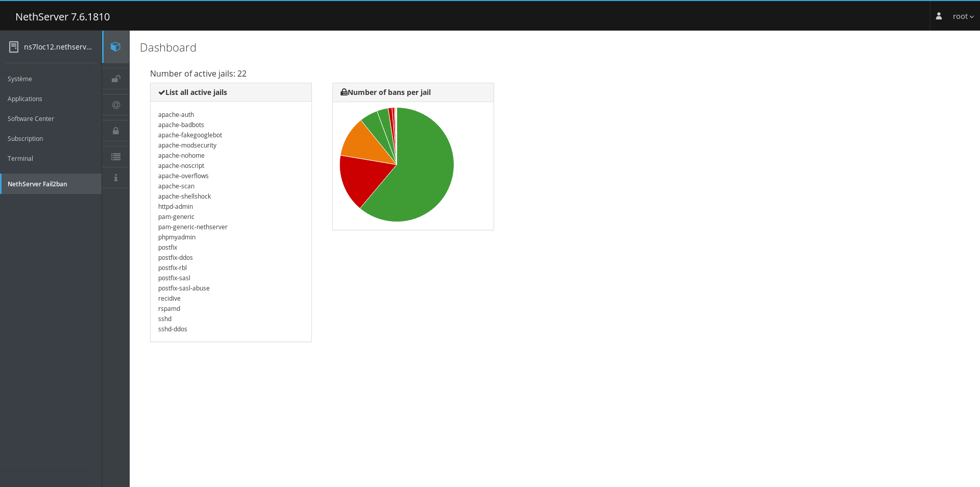Select apache-noscript jail entry
980x487 pixels.
[181, 166]
